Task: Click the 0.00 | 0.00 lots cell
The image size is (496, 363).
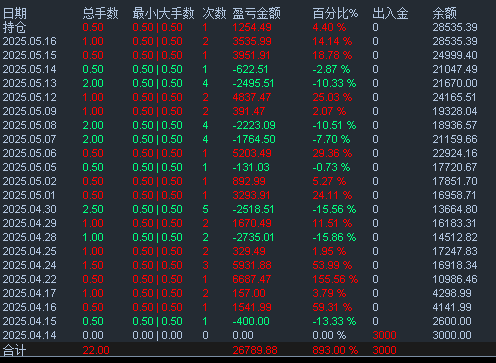Action: pyautogui.click(x=158, y=335)
